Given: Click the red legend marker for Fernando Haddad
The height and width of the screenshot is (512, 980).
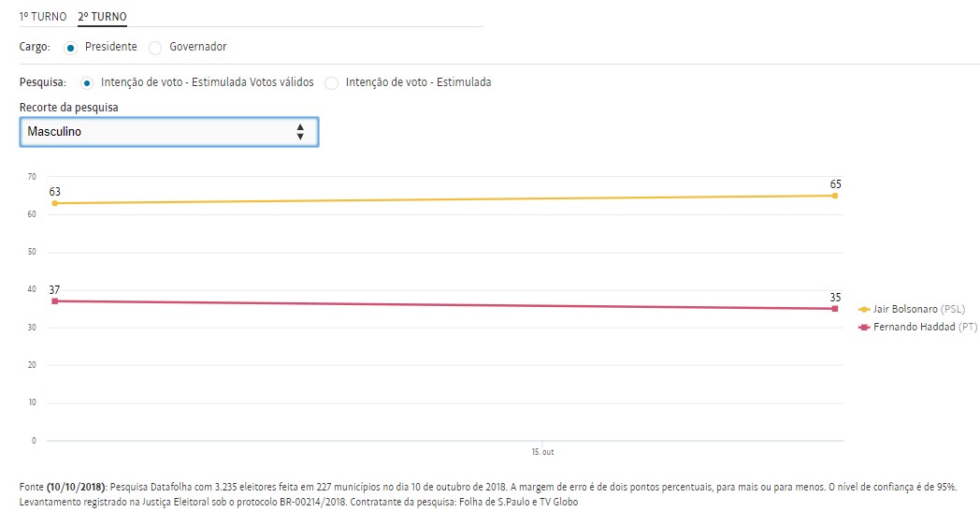Looking at the screenshot, I should point(863,328).
